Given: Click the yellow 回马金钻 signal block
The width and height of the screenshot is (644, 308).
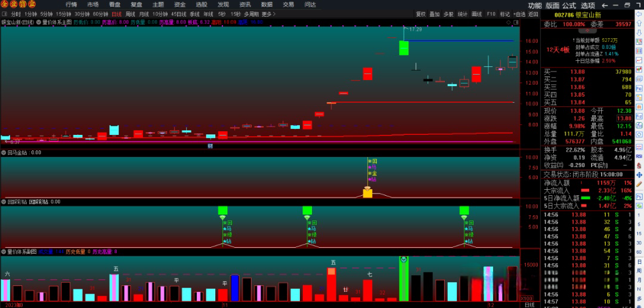Looking at the screenshot, I should pos(367,193).
